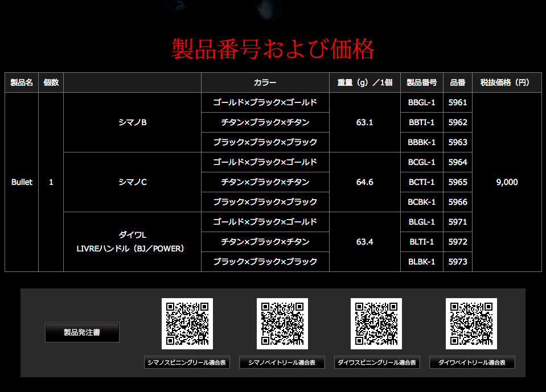Click the 製品番号および価格 red heading
This screenshot has height=392, width=546.
click(x=273, y=49)
